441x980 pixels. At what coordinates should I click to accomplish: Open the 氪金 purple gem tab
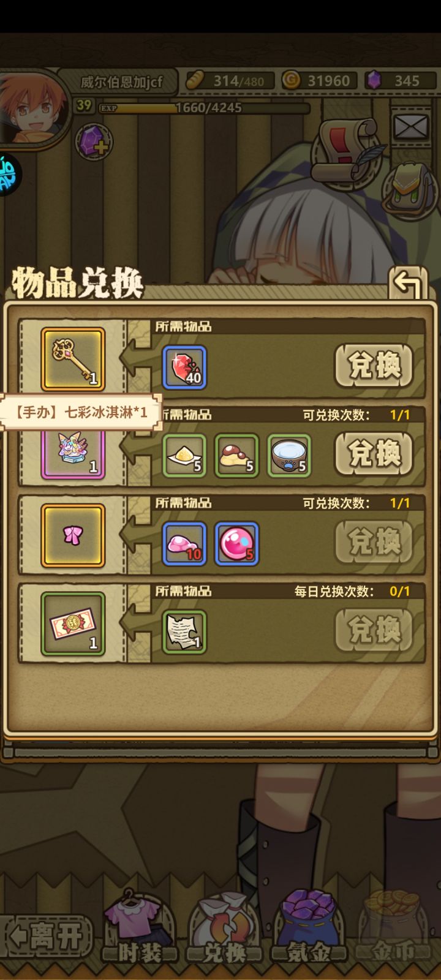309,929
